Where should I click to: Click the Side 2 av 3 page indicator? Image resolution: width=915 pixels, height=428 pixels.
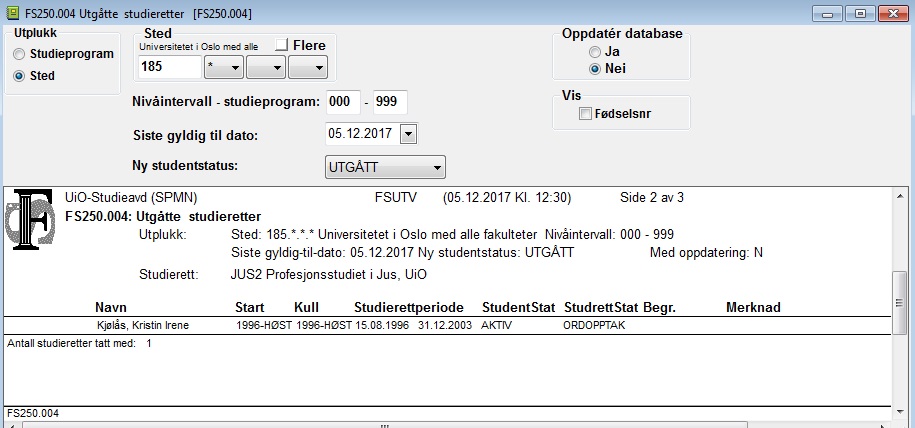coord(652,198)
